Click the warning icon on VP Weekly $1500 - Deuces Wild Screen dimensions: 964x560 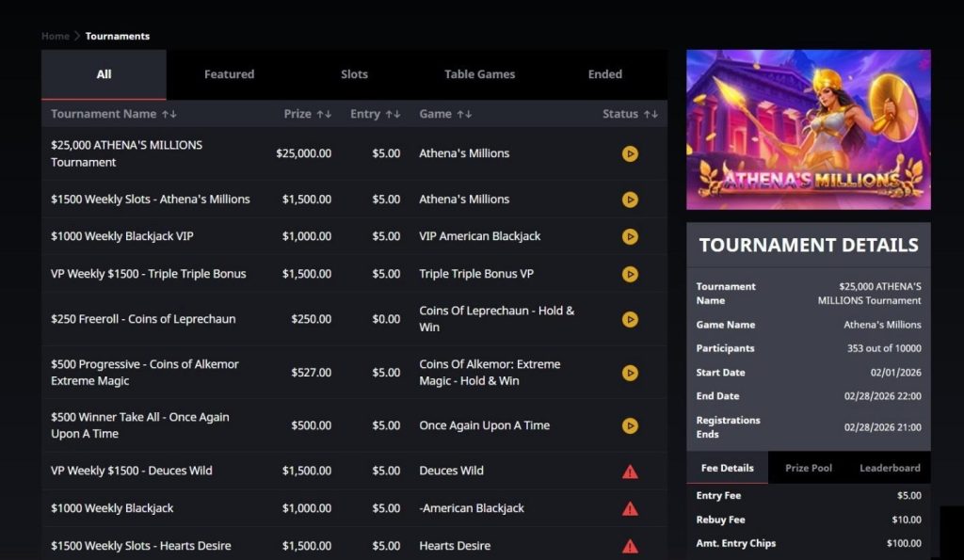click(630, 471)
